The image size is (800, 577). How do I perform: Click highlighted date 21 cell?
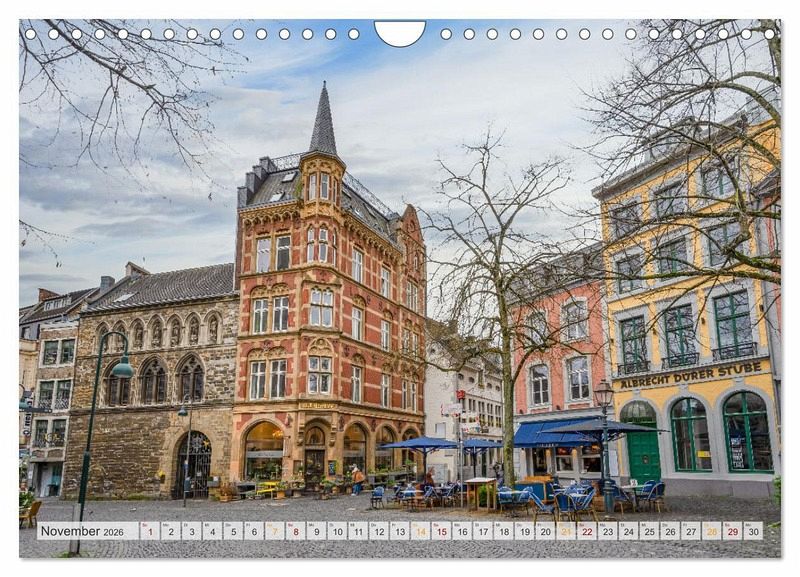(566, 531)
